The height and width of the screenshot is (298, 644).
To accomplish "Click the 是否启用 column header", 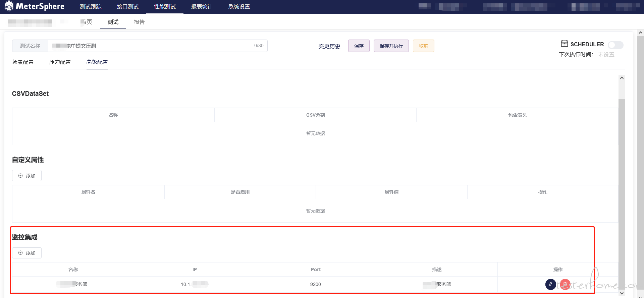I will tap(240, 192).
